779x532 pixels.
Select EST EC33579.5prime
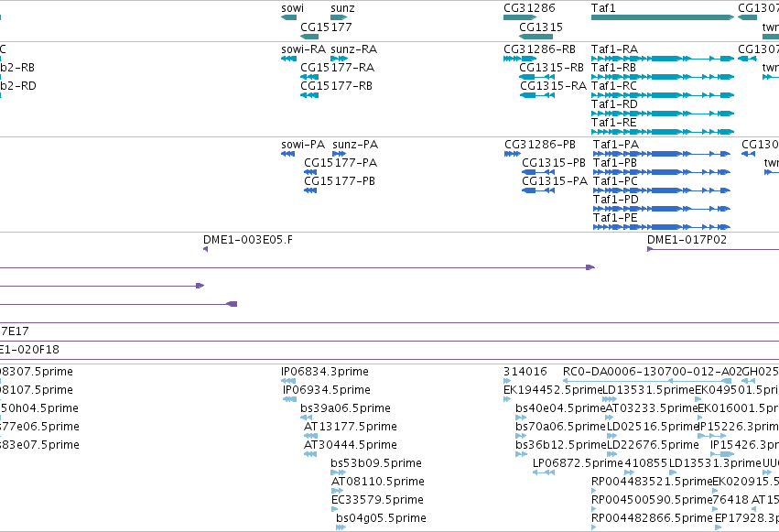click(x=377, y=500)
